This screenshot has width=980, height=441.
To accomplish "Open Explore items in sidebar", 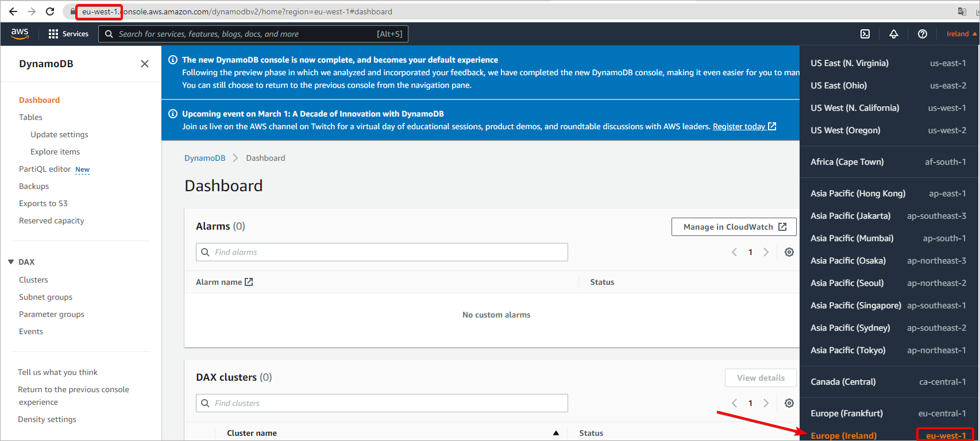I will coord(55,152).
